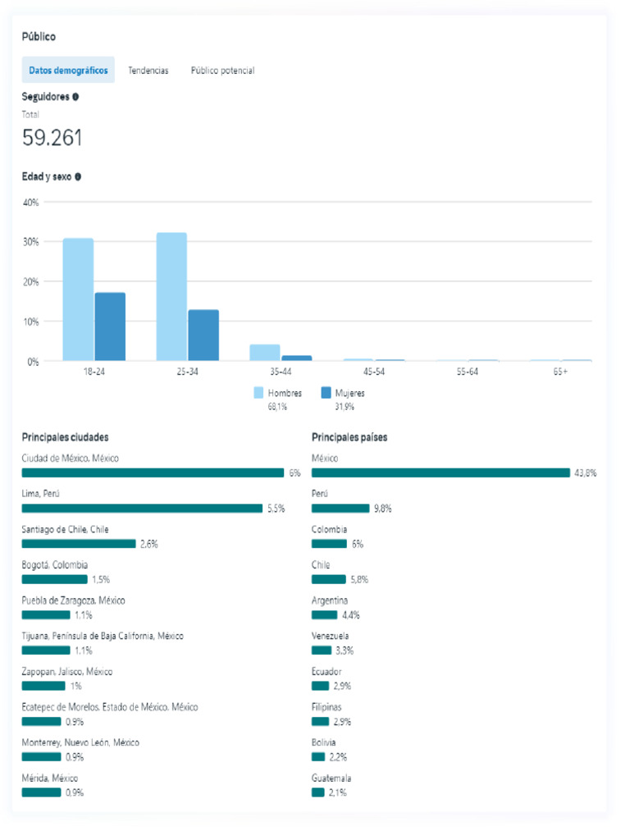Click the Lima, Perú 5,5% bar

tap(142, 508)
